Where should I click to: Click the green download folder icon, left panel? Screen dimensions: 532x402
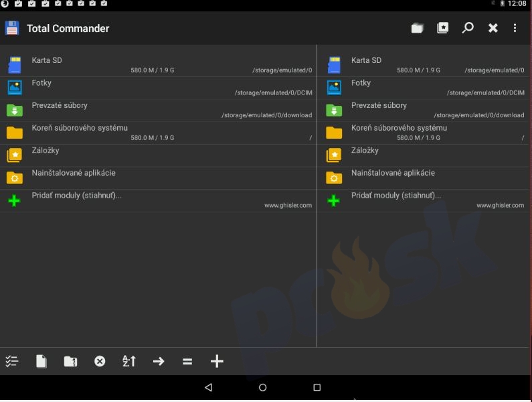(x=15, y=110)
